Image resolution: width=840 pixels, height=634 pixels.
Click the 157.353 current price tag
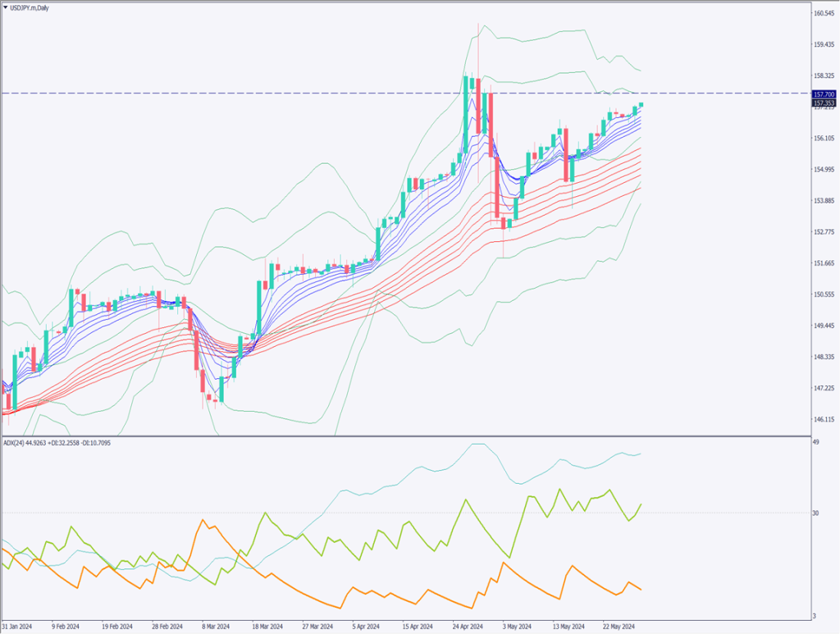[823, 103]
